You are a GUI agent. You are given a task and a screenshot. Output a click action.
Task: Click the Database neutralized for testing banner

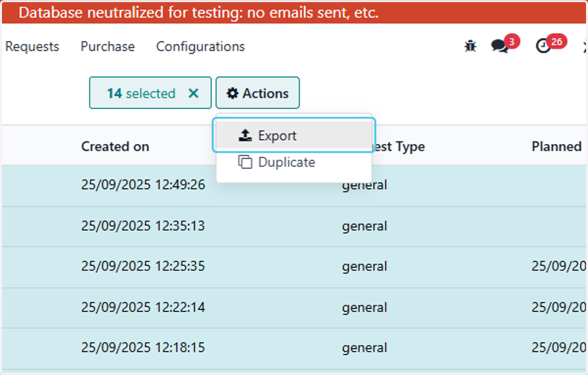pyautogui.click(x=294, y=13)
